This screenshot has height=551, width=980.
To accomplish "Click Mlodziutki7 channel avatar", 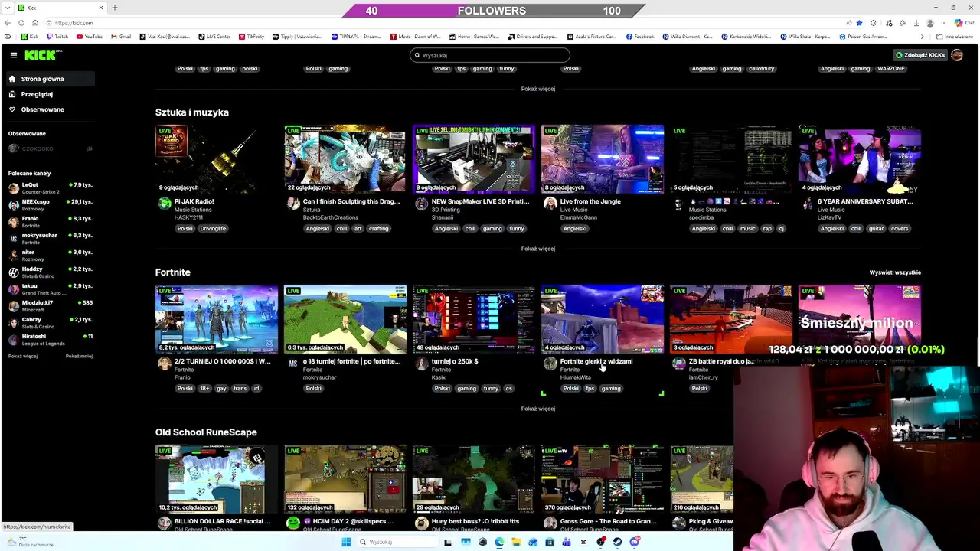I will 14,306.
